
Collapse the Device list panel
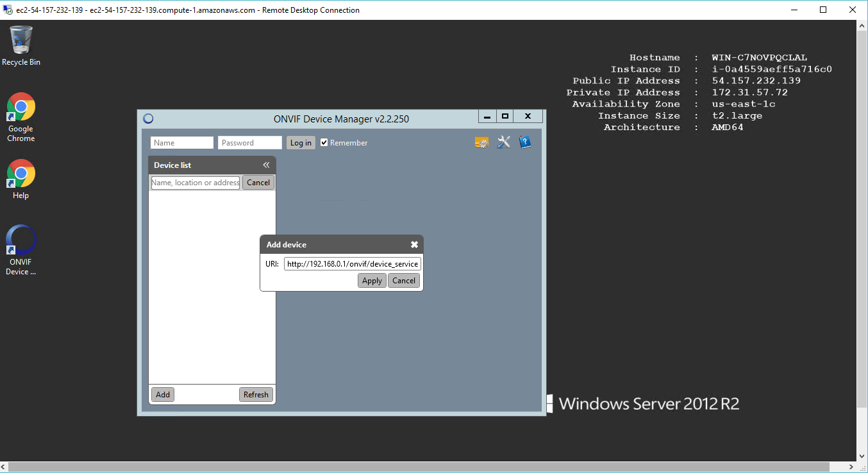click(266, 165)
